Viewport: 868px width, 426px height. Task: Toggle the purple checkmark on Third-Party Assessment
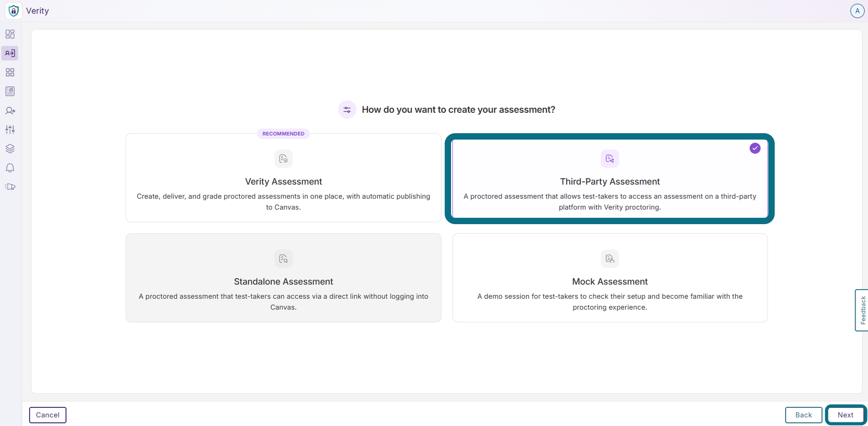tap(755, 148)
